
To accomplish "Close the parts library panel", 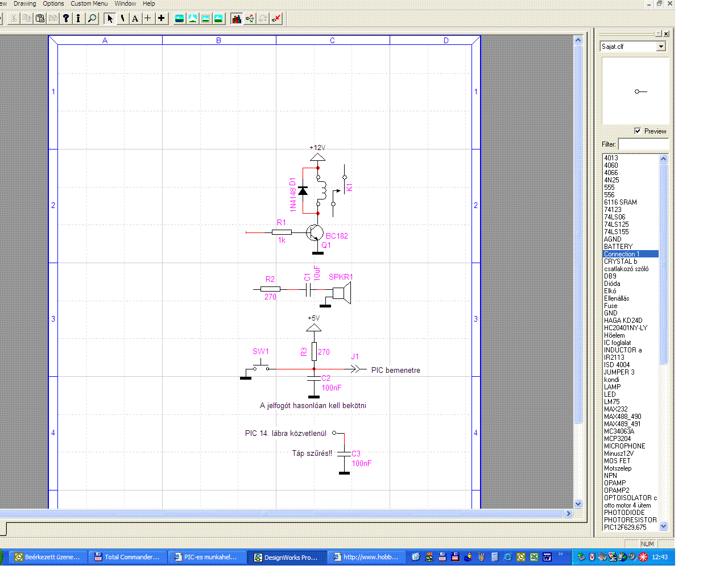I will (667, 34).
